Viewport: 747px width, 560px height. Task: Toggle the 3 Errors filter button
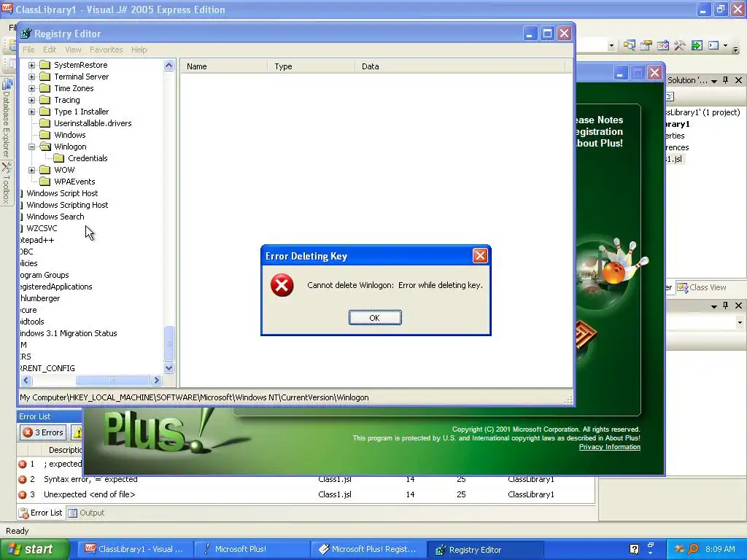(43, 432)
